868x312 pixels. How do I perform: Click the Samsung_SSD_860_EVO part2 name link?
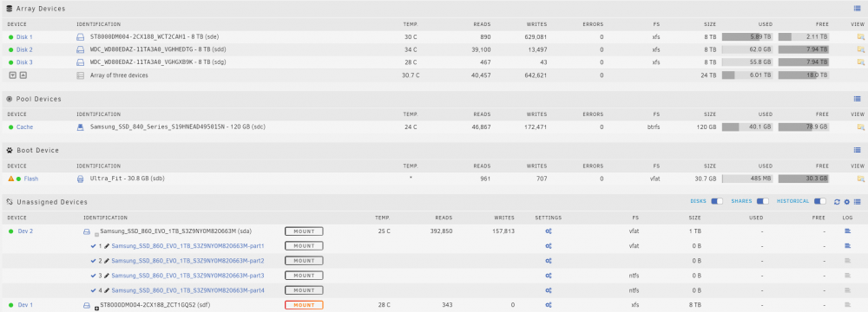click(187, 261)
